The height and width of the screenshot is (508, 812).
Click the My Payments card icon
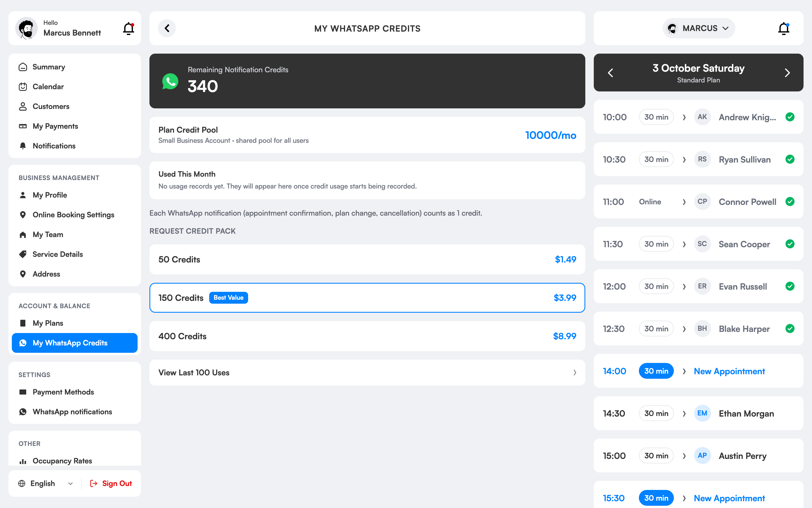point(23,126)
